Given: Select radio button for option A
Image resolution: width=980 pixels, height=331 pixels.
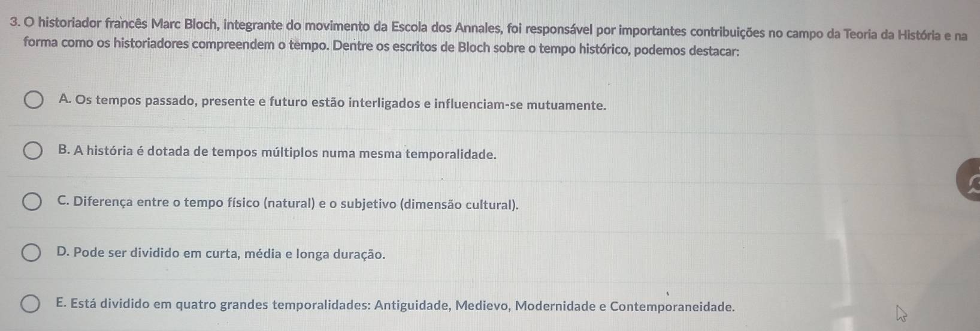Looking at the screenshot, I should pos(33,100).
